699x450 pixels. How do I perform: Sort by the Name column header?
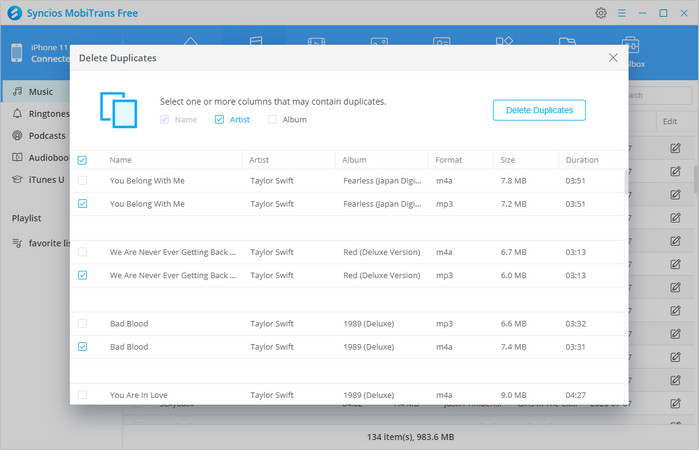point(120,160)
